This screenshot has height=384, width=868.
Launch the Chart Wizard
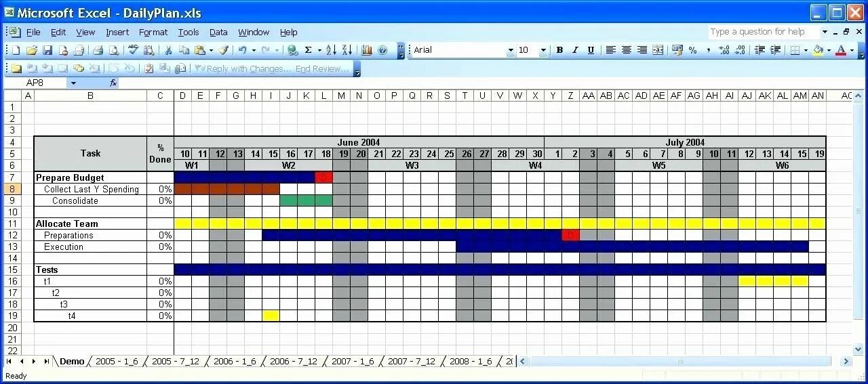point(367,50)
